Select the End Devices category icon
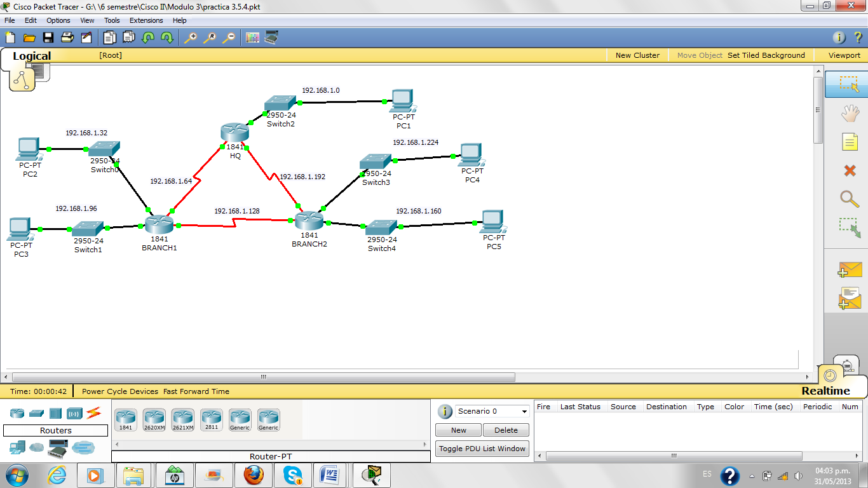The width and height of the screenshot is (868, 488). pyautogui.click(x=17, y=448)
